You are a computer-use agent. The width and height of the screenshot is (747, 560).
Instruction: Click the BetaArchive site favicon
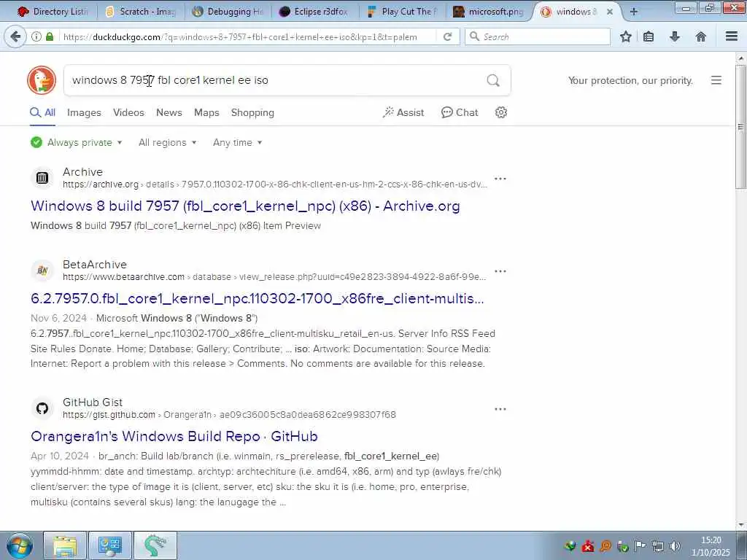[x=42, y=271]
